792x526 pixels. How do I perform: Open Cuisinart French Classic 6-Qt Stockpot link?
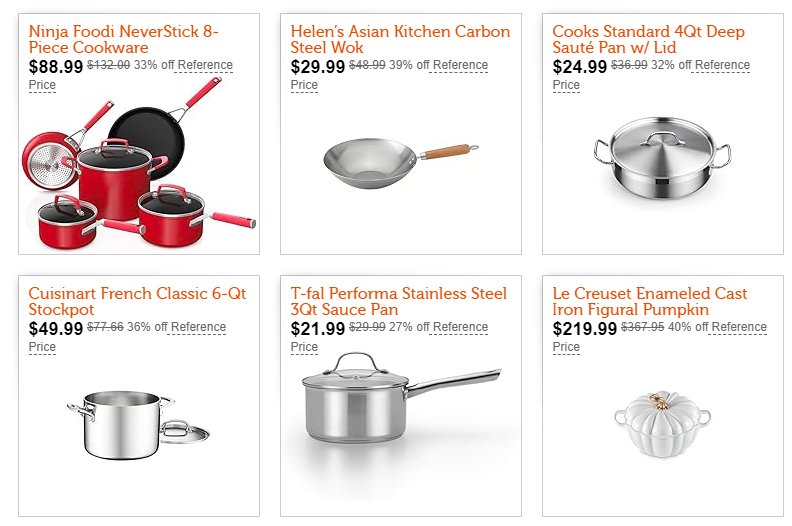point(137,301)
